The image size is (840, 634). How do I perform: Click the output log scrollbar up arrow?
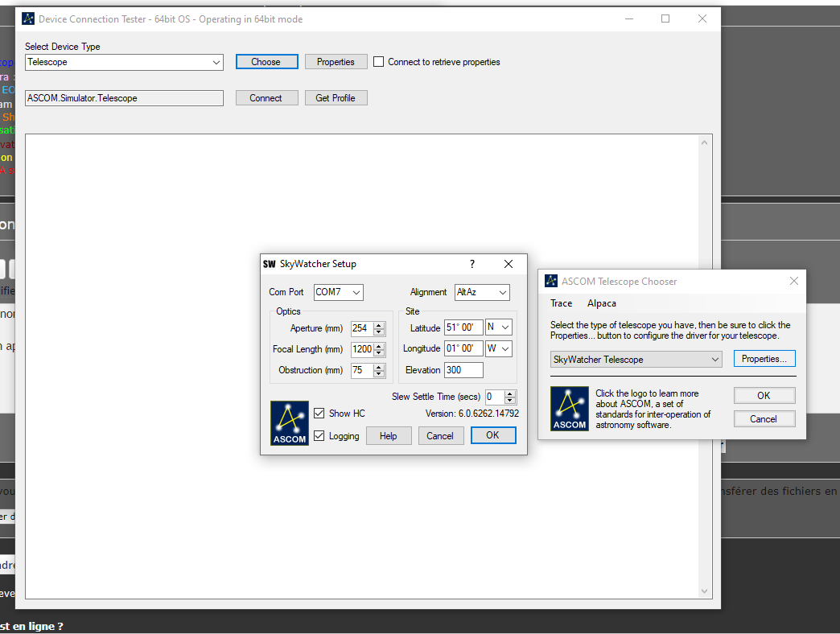click(705, 142)
